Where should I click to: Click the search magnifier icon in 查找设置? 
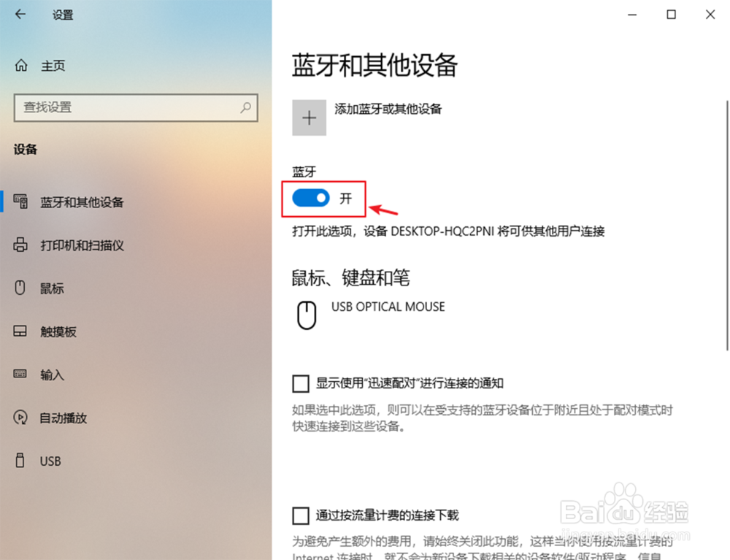coord(245,107)
